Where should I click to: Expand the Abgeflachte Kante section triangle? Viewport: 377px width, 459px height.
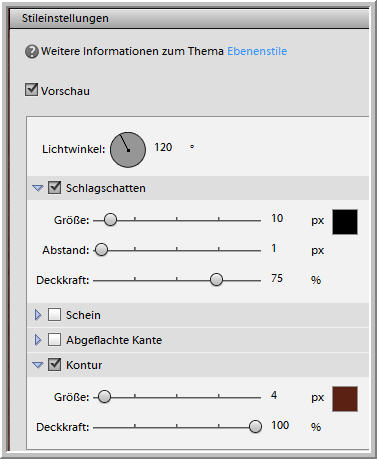click(38, 340)
